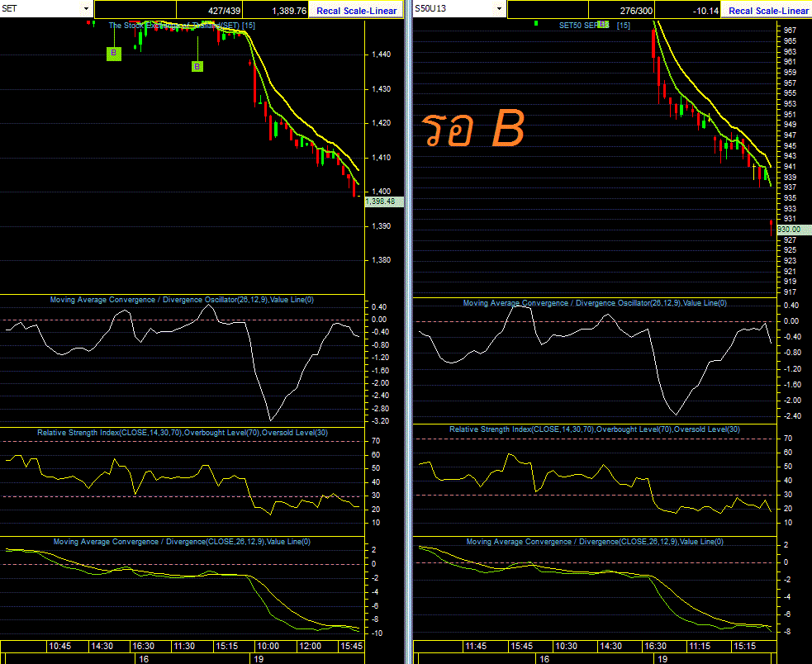Screen dimensions: 812x664
Task: Click date 19 on SET chart axis
Action: [259, 659]
